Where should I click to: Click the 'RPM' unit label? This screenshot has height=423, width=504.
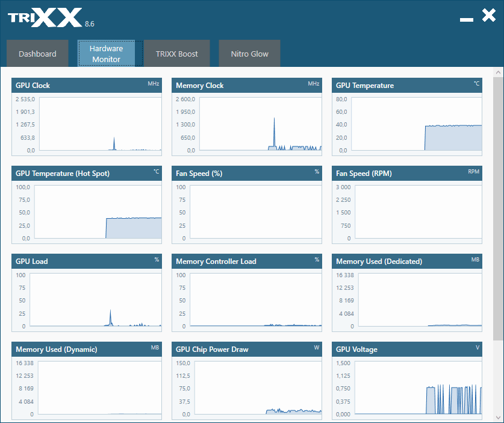(x=473, y=172)
